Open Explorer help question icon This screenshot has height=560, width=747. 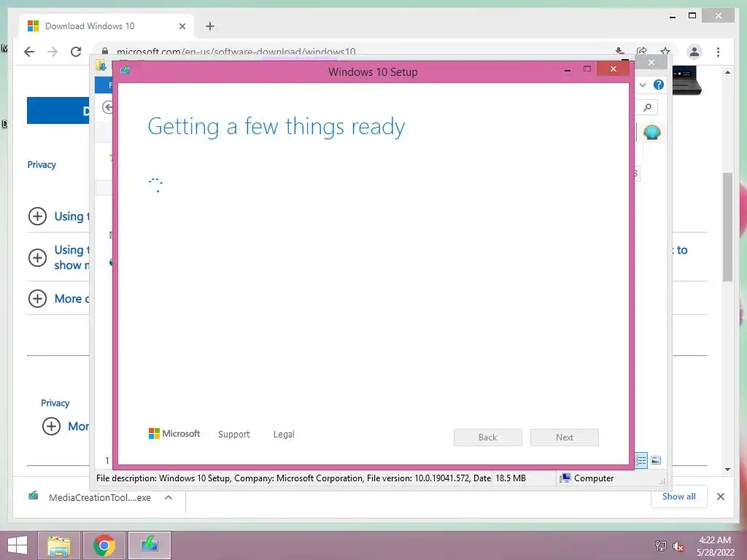(x=659, y=85)
